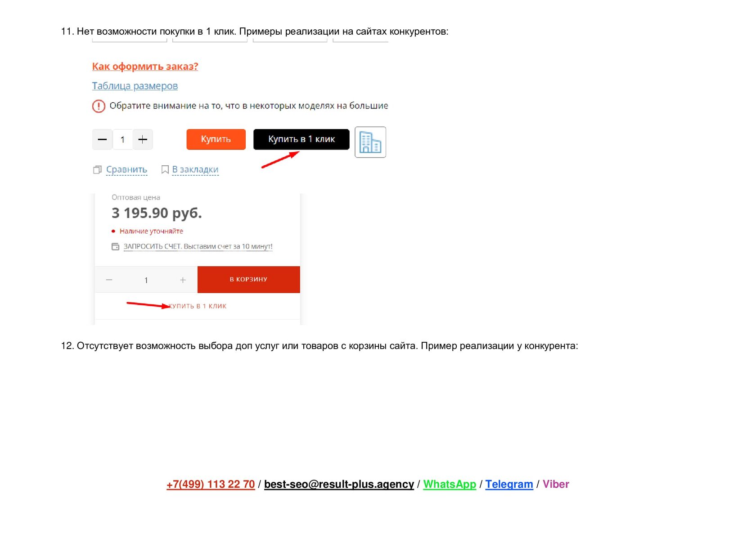Open the WhatsApp link in footer

(x=450, y=485)
